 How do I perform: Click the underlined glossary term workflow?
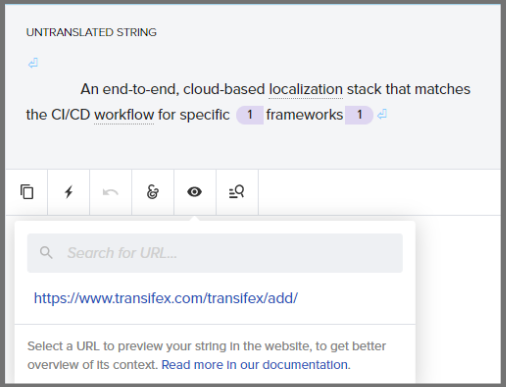(x=124, y=115)
